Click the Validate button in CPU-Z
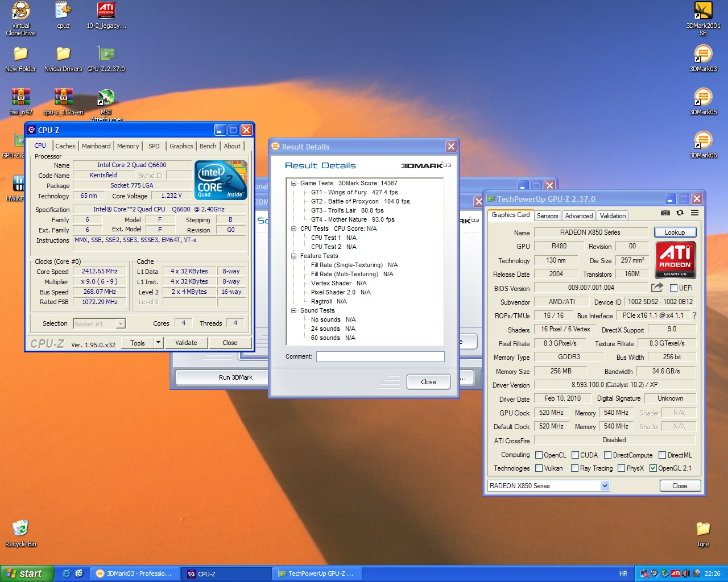The width and height of the screenshot is (728, 582). point(186,343)
